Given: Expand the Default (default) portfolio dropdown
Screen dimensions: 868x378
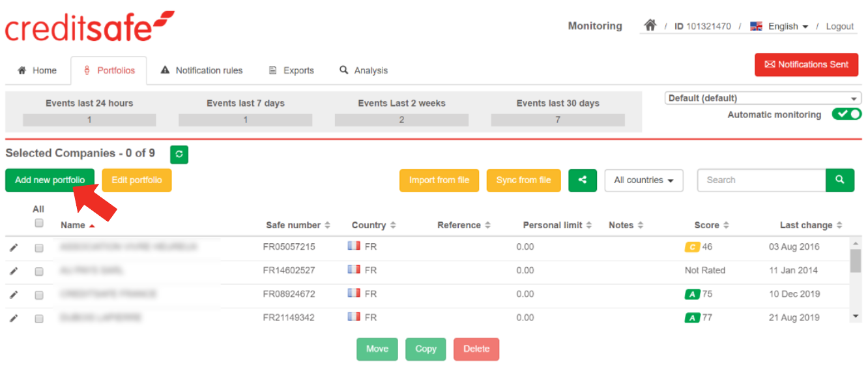Looking at the screenshot, I should 763,98.
